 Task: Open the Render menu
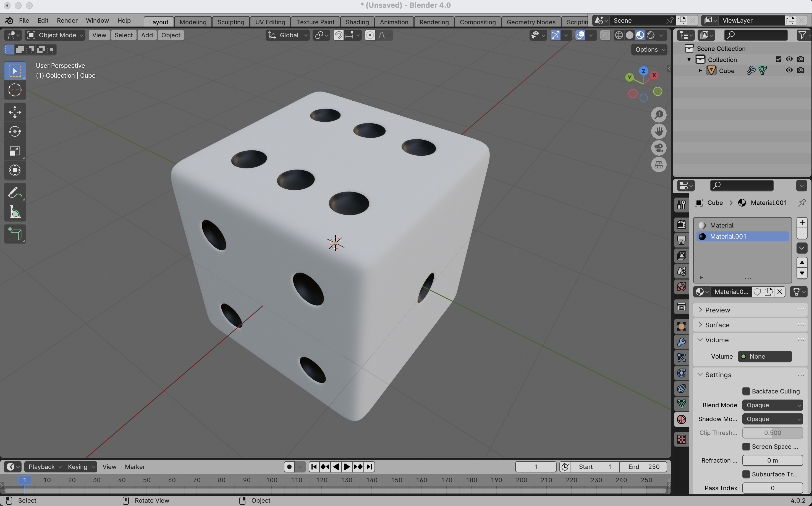pyautogui.click(x=67, y=20)
